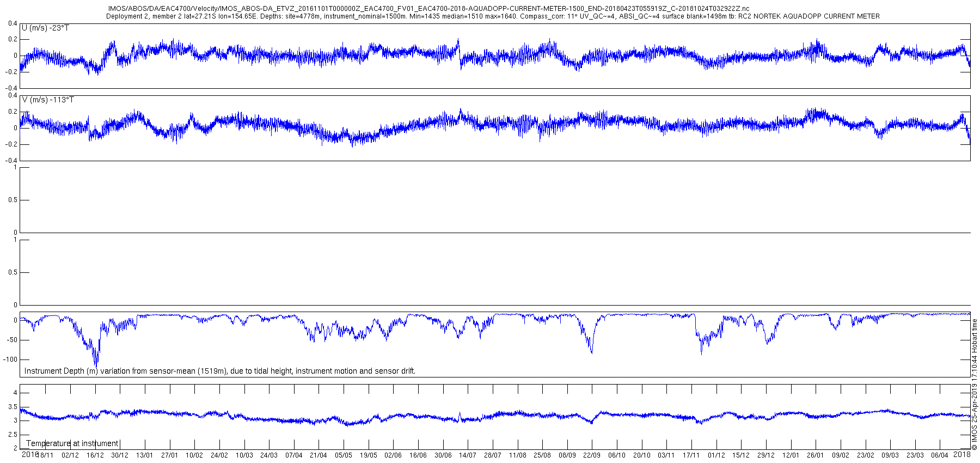Click the '30/06' date tick label
Viewport: 980px width, 463px height.
(x=443, y=455)
